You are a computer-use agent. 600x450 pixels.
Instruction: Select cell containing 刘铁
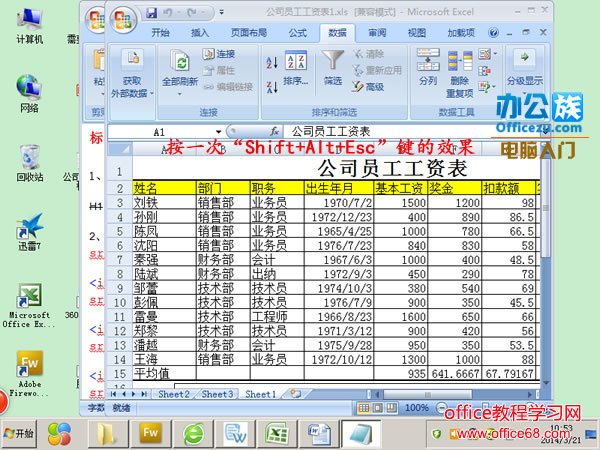pyautogui.click(x=164, y=203)
